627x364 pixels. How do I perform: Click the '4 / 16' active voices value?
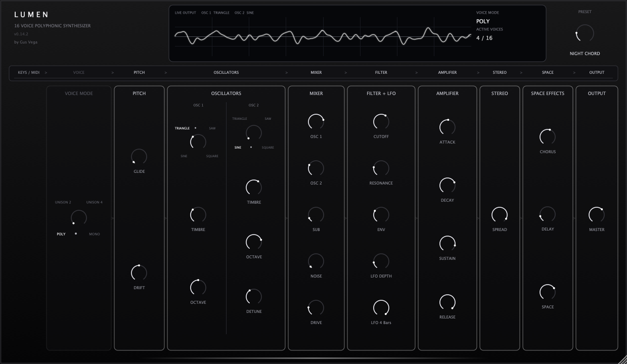pyautogui.click(x=484, y=38)
